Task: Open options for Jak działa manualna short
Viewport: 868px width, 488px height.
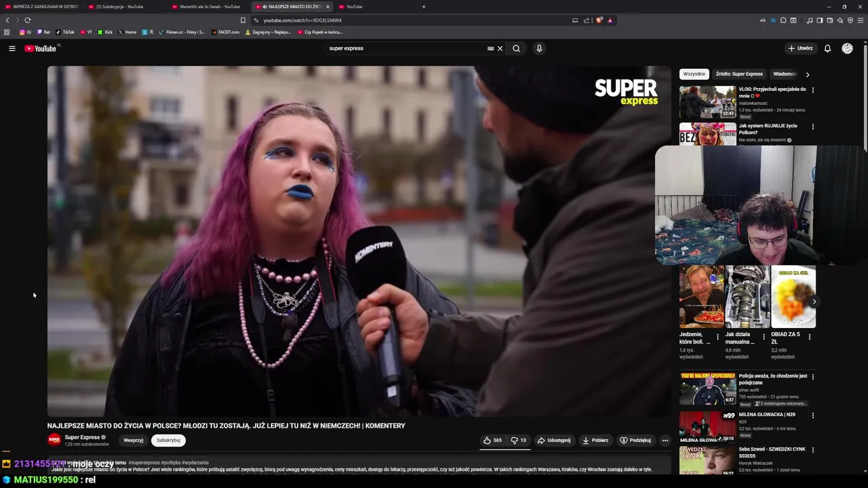Action: click(764, 337)
